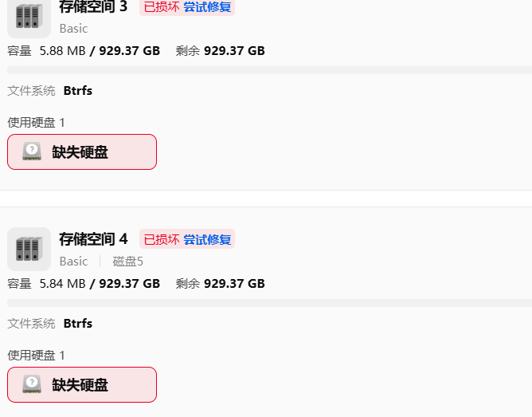
Task: Click the 存储空间 4 storage pool icon
Action: pos(29,249)
